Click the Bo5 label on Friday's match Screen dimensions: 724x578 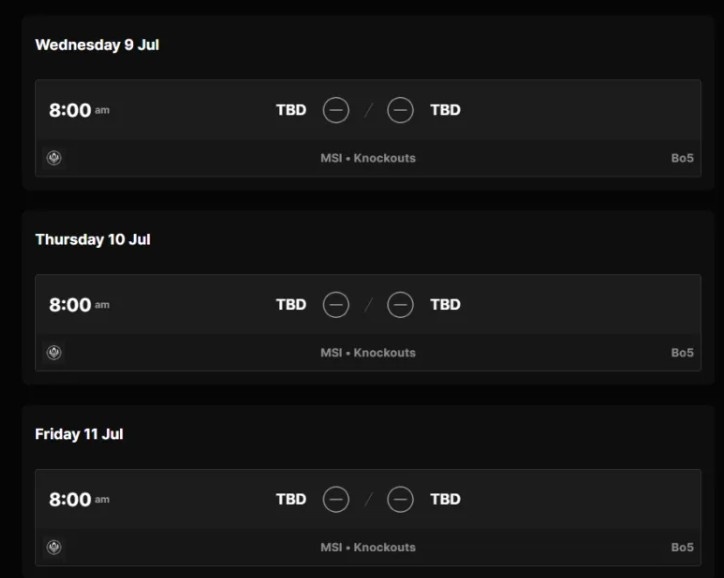(x=682, y=547)
